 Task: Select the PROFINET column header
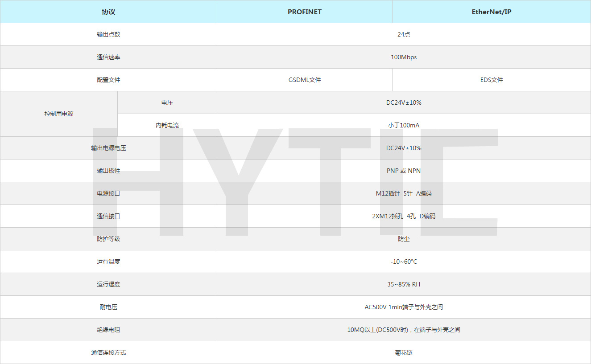pyautogui.click(x=305, y=12)
